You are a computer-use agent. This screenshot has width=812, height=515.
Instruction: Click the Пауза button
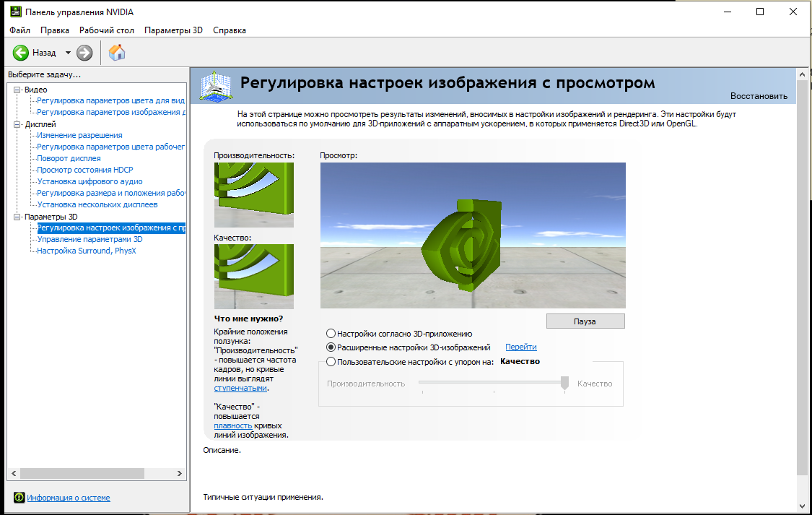point(585,321)
